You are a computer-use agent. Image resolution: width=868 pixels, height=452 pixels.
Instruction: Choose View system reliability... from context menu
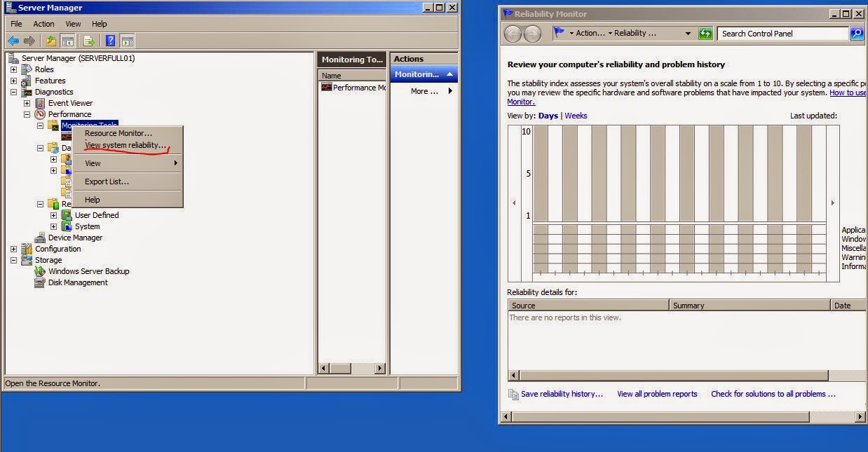pyautogui.click(x=128, y=145)
